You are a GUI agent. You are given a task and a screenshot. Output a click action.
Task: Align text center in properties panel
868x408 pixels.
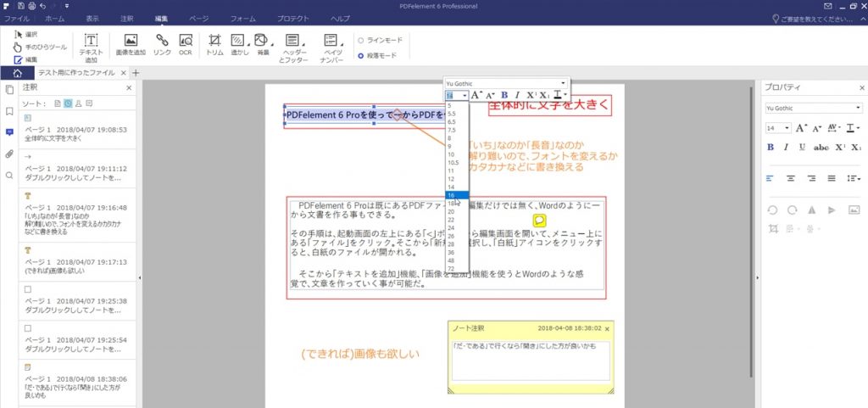[x=790, y=178]
